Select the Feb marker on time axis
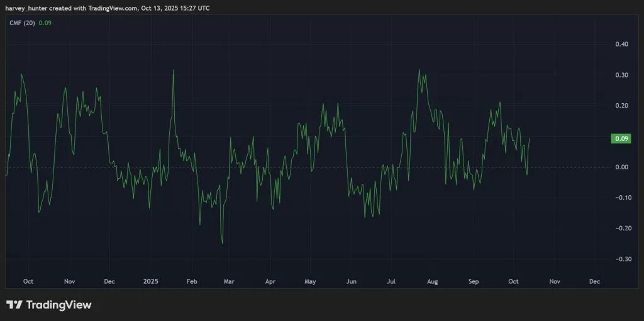Viewport: 644px width, 321px height. click(192, 281)
